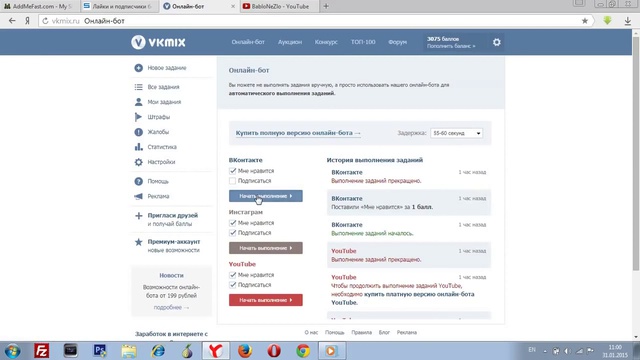
Task: Click the person icon beside Мои задания
Action: pyautogui.click(x=138, y=102)
